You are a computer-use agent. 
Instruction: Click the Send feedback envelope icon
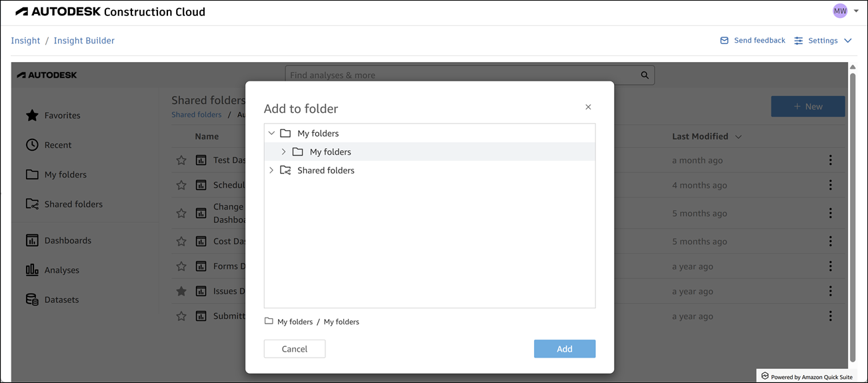pyautogui.click(x=725, y=41)
